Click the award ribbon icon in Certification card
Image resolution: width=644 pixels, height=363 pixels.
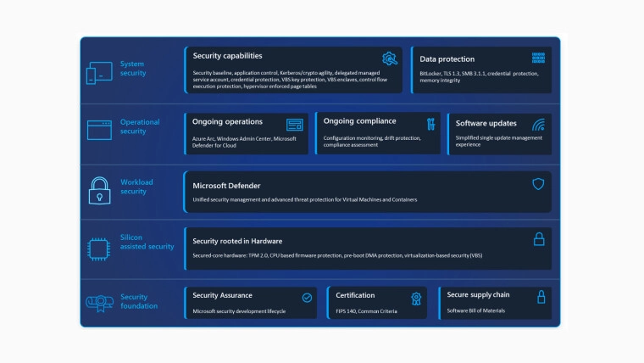click(x=416, y=298)
